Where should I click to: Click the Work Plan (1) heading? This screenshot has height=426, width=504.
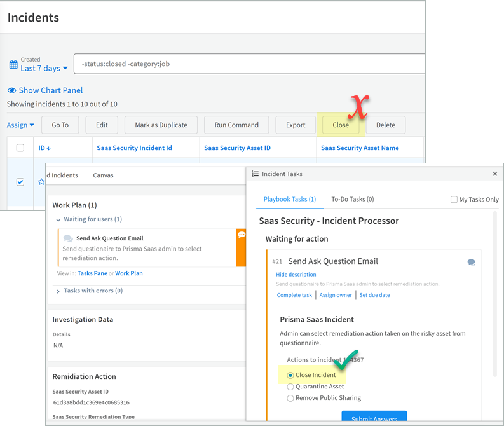click(74, 205)
